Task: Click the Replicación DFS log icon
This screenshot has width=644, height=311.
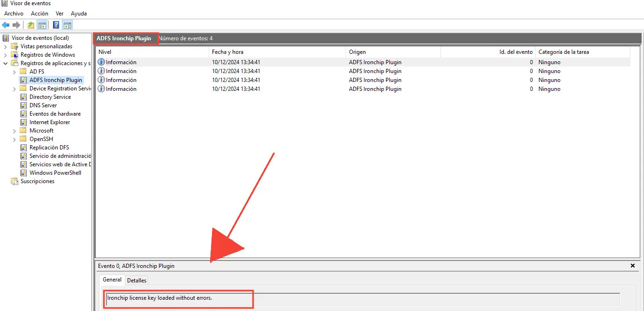Action: click(x=24, y=148)
